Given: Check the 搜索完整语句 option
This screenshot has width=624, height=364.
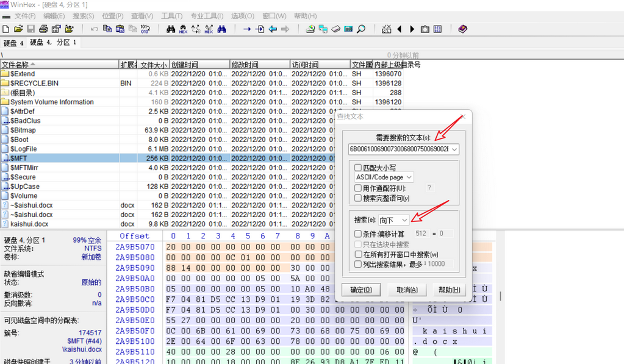Looking at the screenshot, I should (358, 198).
